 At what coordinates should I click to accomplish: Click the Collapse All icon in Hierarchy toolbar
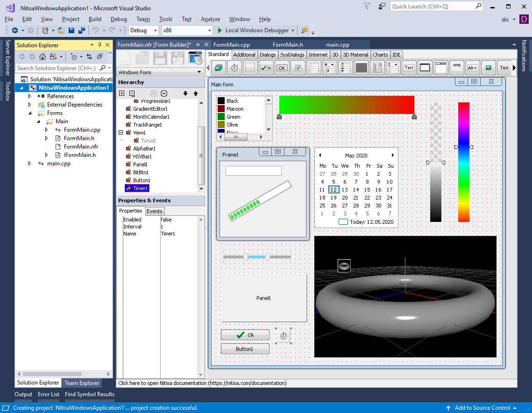coord(132,93)
